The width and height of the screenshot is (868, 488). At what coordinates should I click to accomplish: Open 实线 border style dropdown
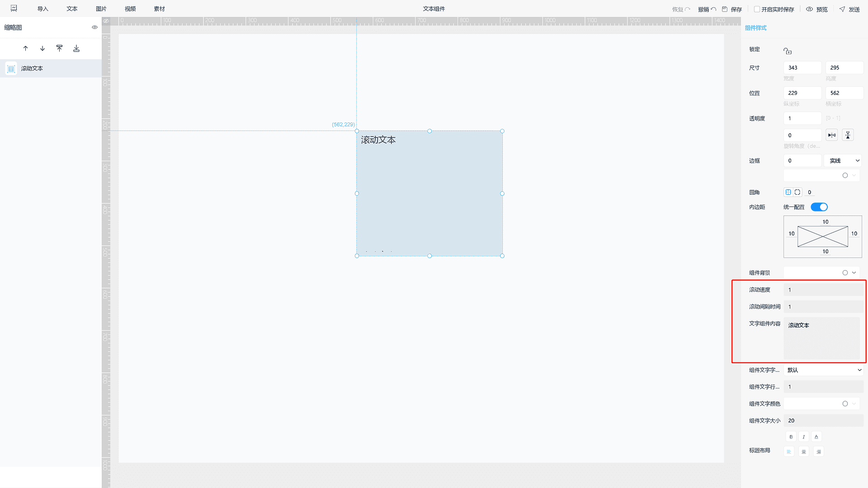tap(843, 161)
